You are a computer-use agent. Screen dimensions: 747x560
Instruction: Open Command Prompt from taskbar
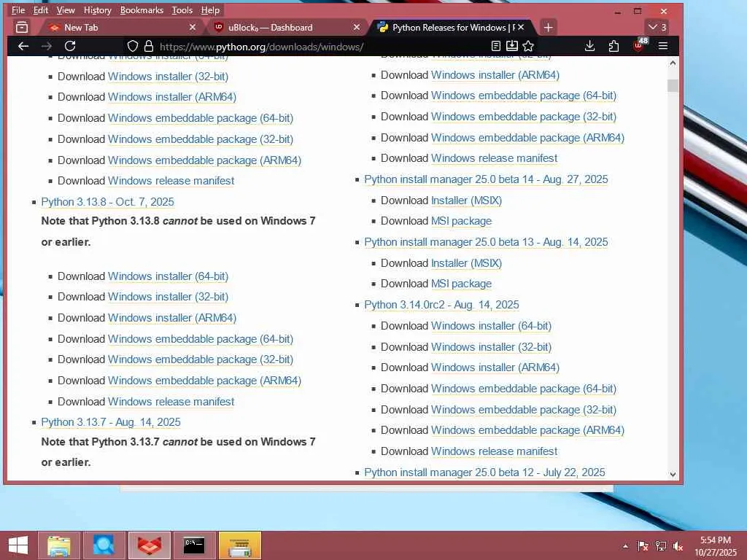point(194,545)
